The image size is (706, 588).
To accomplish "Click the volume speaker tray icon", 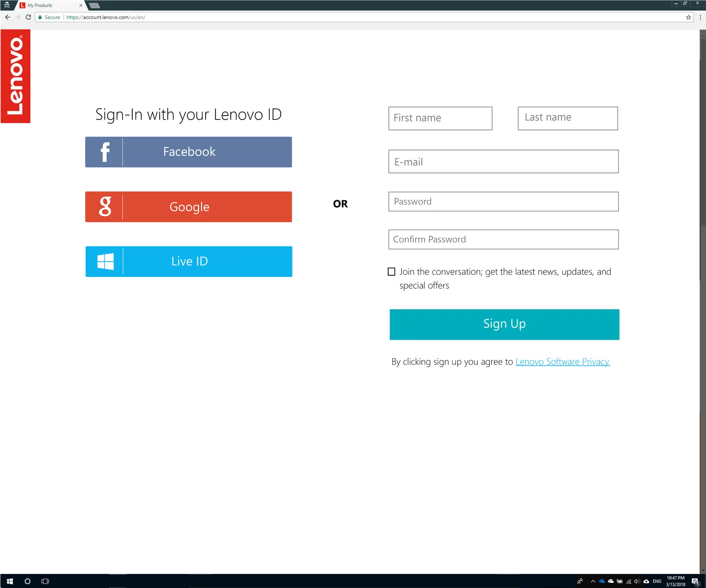I will tap(637, 581).
